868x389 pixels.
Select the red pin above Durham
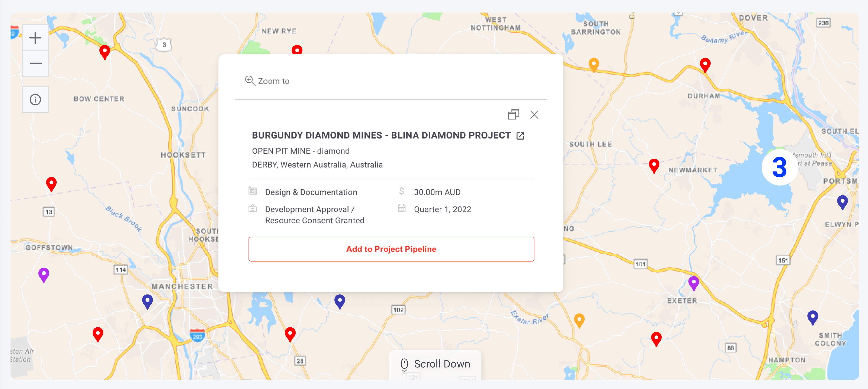705,64
